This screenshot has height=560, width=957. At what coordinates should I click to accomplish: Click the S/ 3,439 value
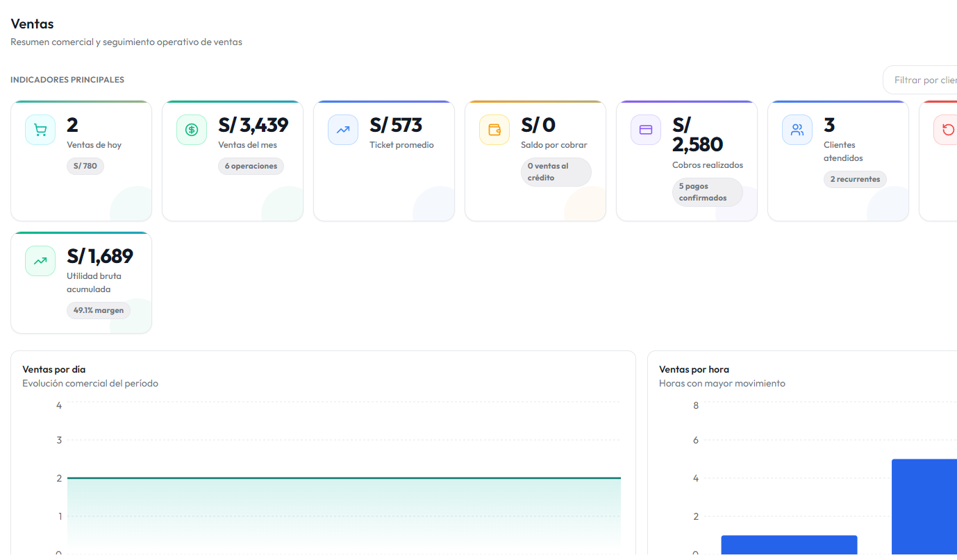point(253,125)
